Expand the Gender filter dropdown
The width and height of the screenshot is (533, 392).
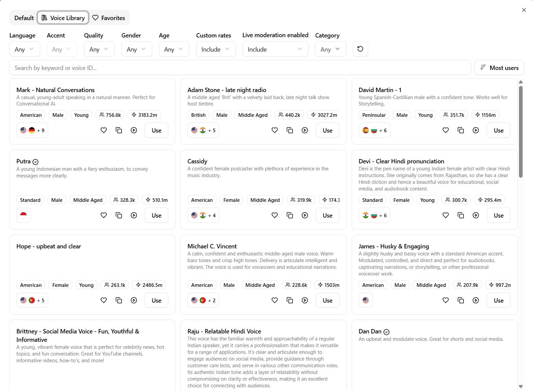[137, 49]
